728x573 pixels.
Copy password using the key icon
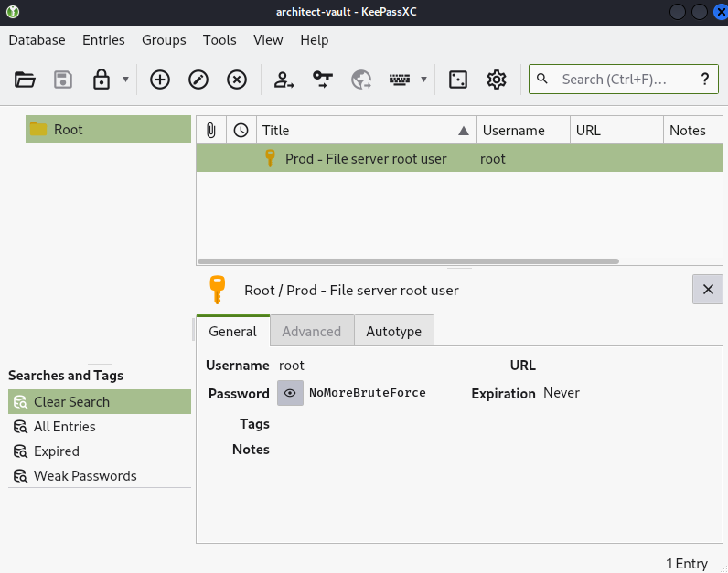click(323, 80)
